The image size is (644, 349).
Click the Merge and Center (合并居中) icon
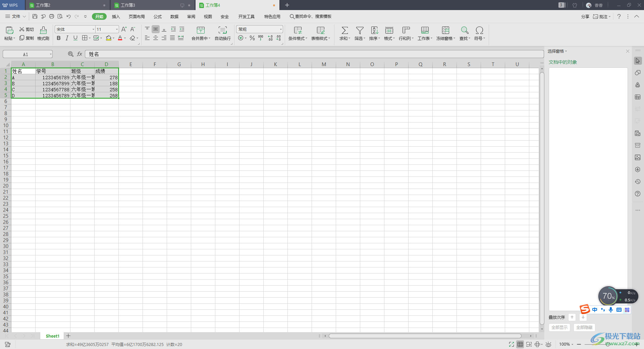click(201, 30)
